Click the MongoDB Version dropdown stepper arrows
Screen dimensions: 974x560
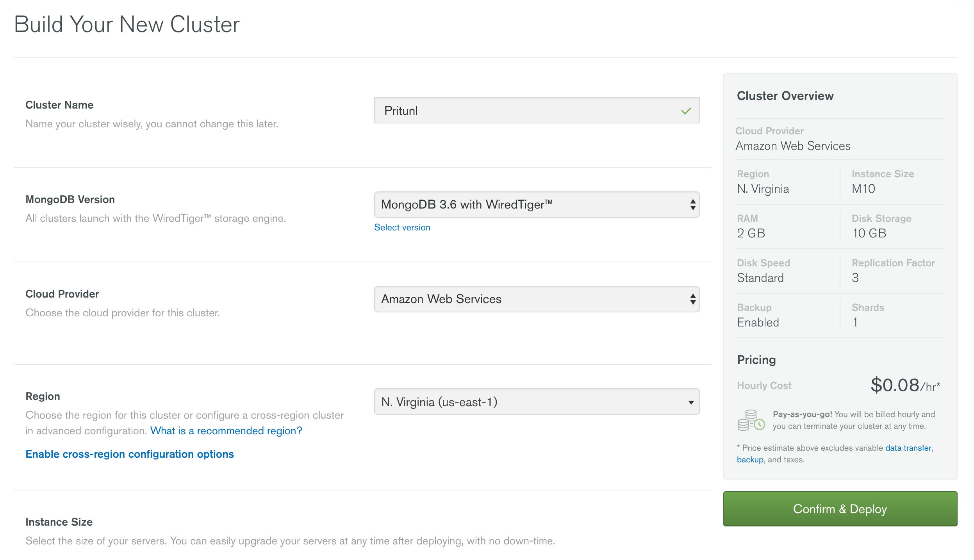692,205
